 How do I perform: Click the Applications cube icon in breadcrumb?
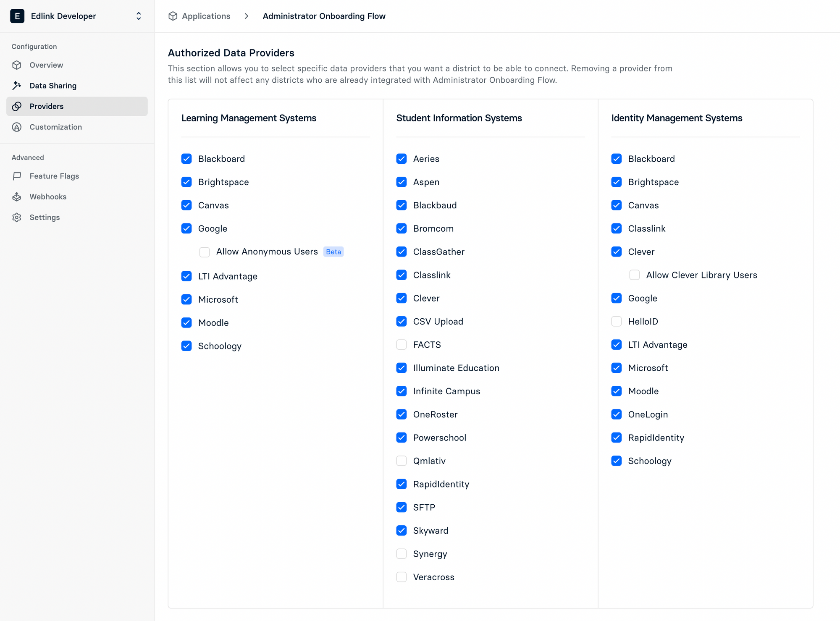pos(173,16)
